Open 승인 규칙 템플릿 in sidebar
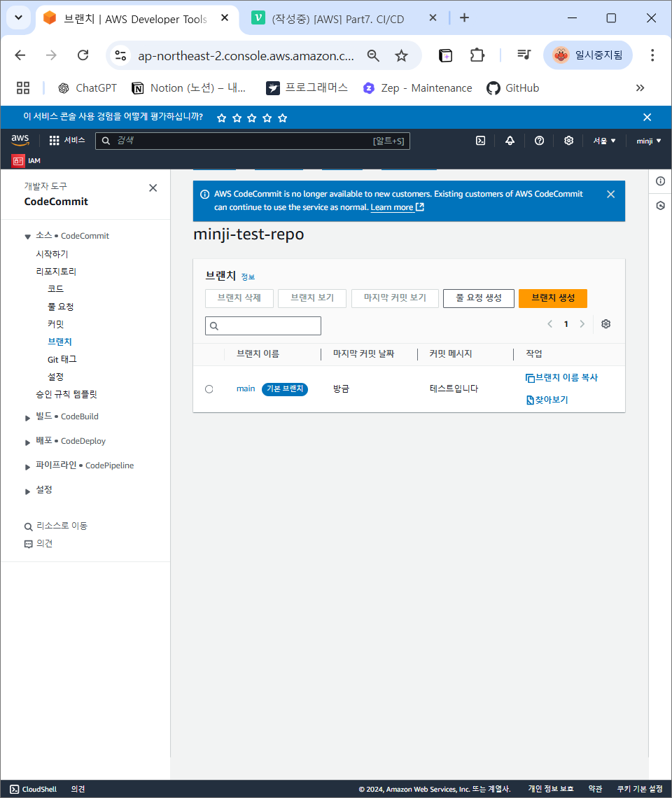 [x=66, y=394]
